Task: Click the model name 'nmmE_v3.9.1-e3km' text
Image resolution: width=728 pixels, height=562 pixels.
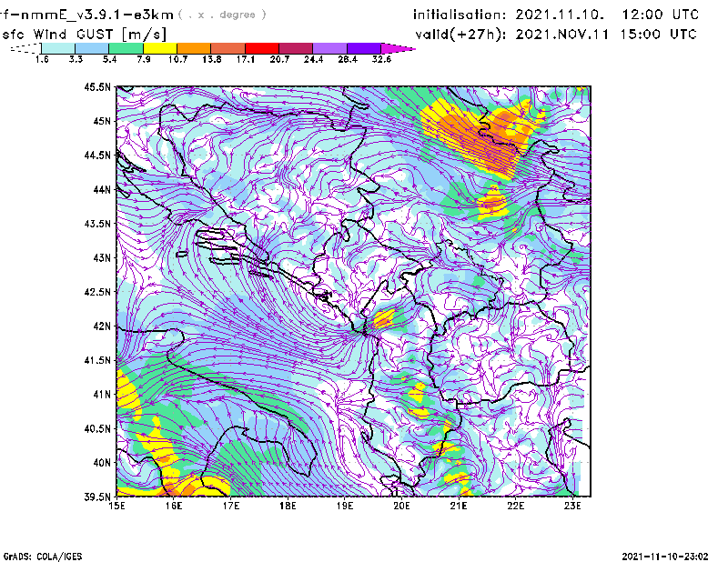Action: pos(97,15)
